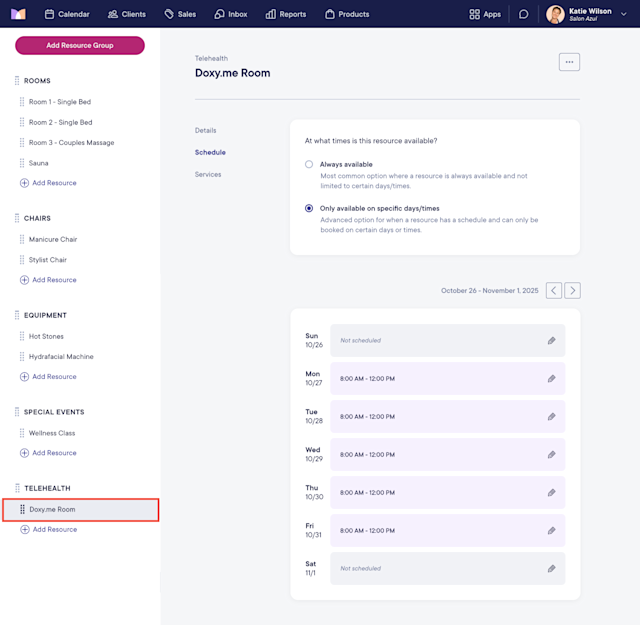Open the three-dot options menu for Doxy.me Room
Screen dimensions: 640x625
pos(569,62)
